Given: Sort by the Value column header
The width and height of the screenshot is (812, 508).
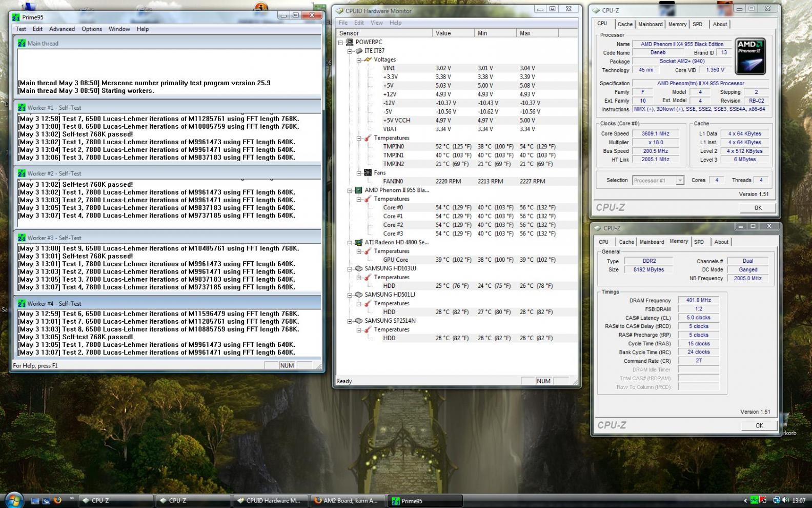Looking at the screenshot, I should point(453,33).
